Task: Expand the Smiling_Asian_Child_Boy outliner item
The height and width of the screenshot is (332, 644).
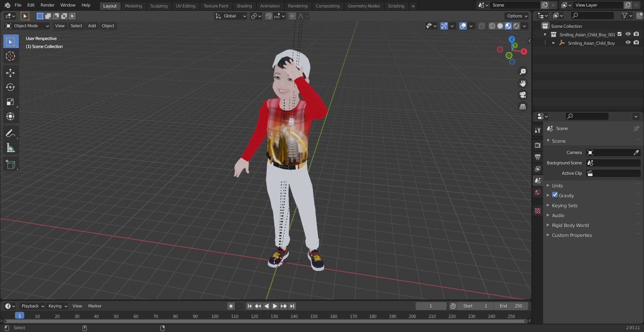Action: (553, 43)
